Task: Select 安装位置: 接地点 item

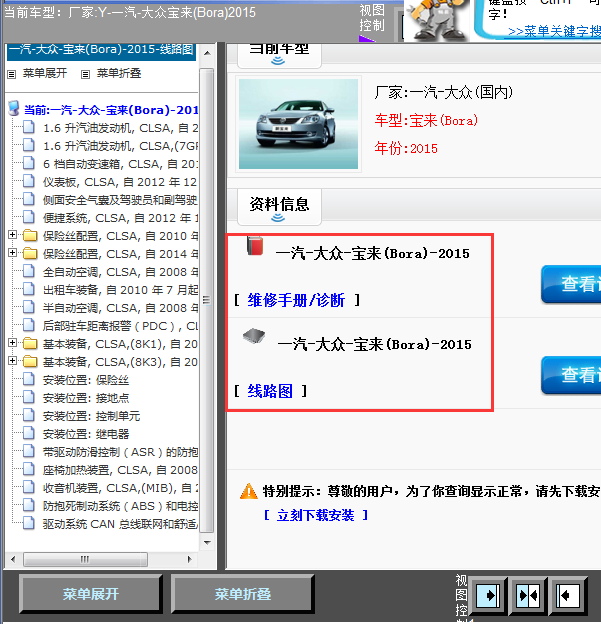Action: coord(86,398)
